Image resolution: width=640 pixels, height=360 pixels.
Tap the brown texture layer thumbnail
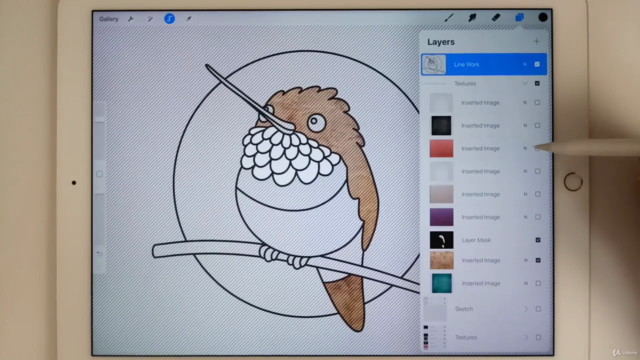(442, 260)
